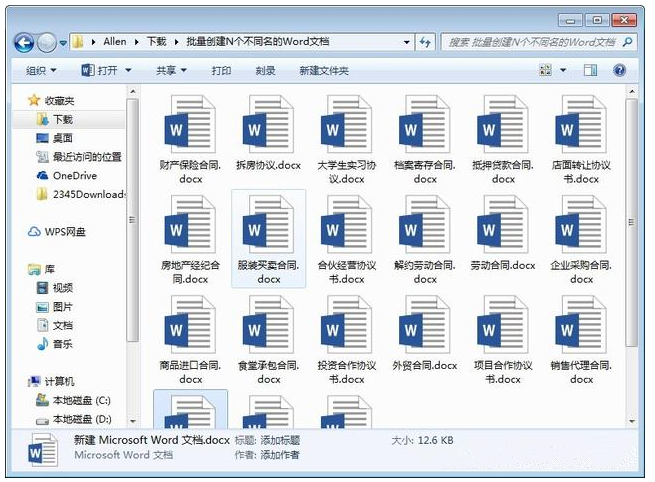
Task: Open OneDrive in the sidebar
Action: [x=74, y=175]
